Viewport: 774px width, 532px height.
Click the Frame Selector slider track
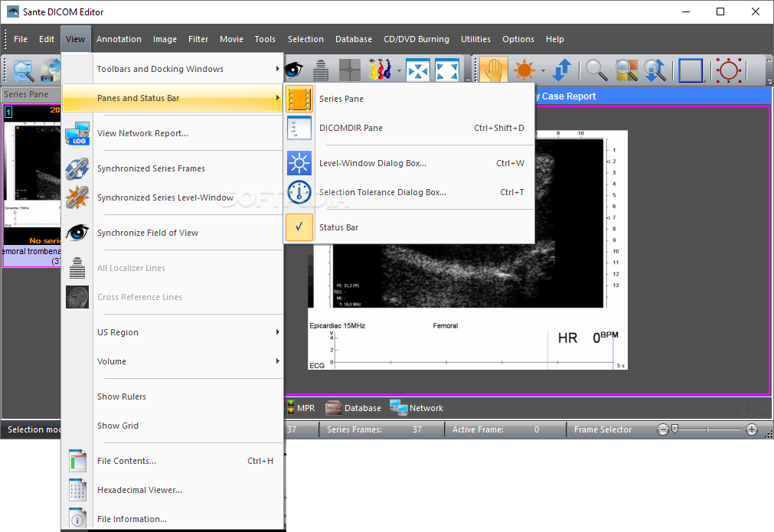707,430
